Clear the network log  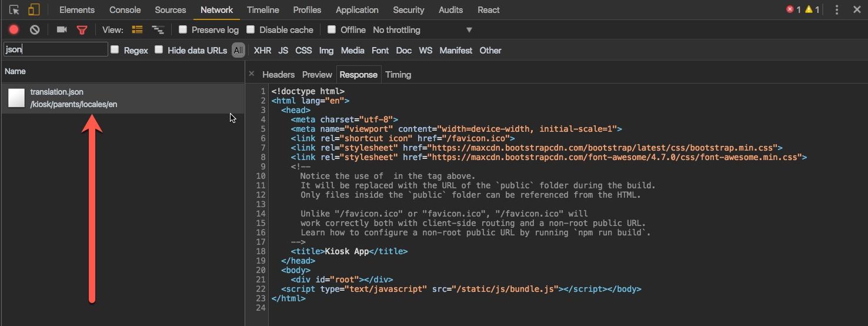(x=35, y=30)
